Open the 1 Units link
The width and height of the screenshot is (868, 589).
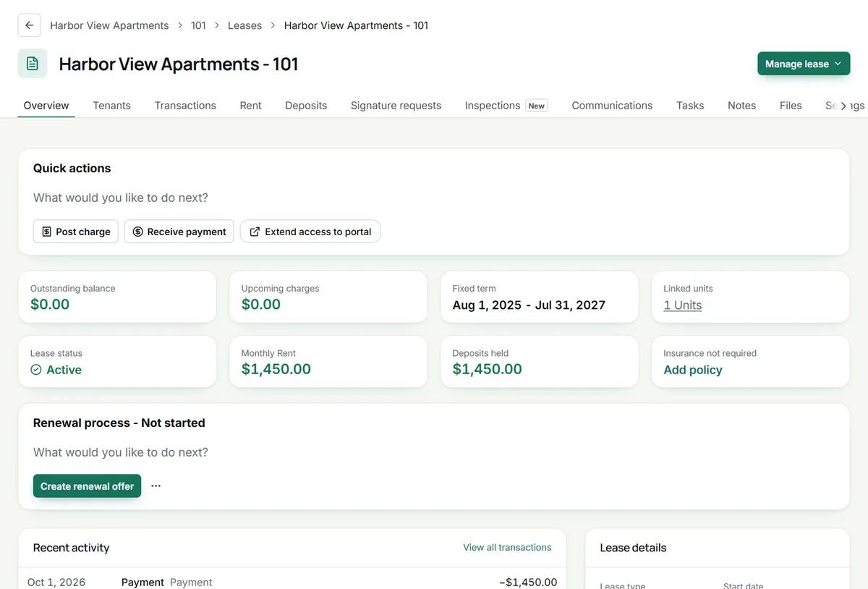[682, 305]
